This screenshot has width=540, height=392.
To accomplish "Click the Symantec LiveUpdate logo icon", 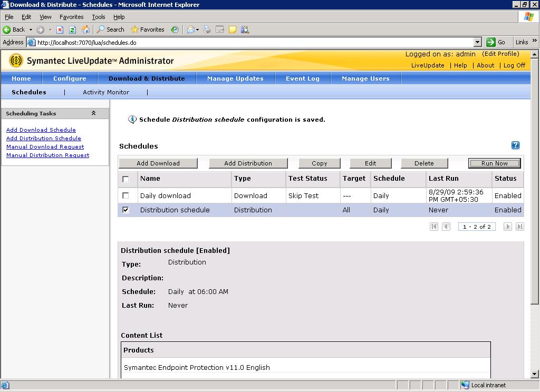I will (x=16, y=61).
